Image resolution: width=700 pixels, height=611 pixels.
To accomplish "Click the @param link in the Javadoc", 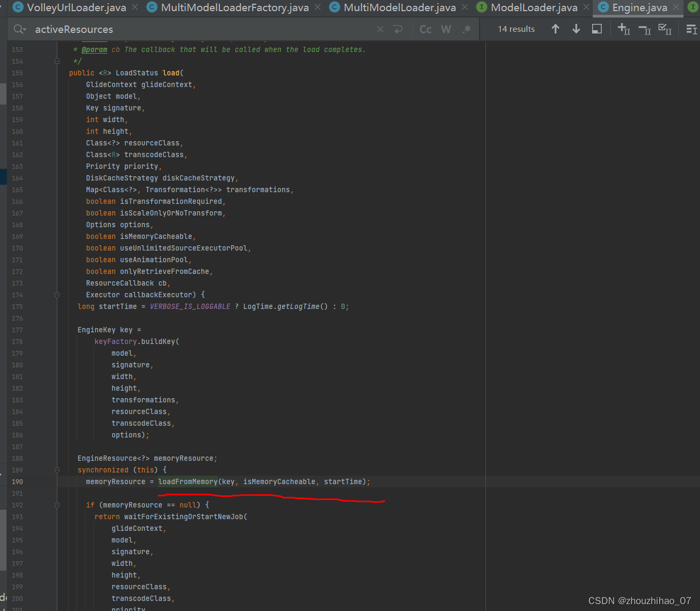I will point(95,49).
